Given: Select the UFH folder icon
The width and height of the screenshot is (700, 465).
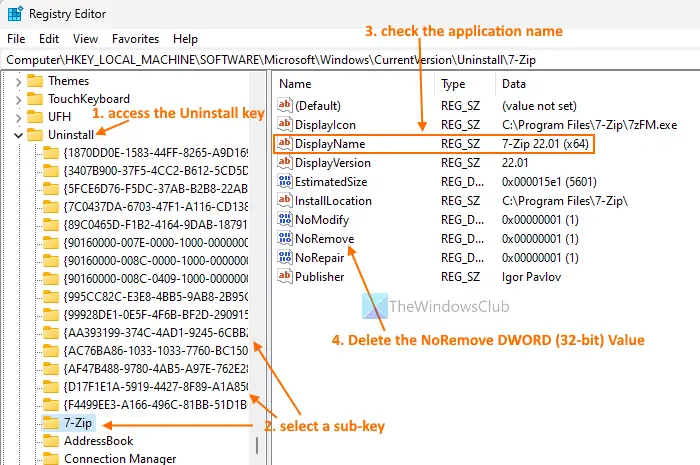Looking at the screenshot, I should tap(35, 116).
